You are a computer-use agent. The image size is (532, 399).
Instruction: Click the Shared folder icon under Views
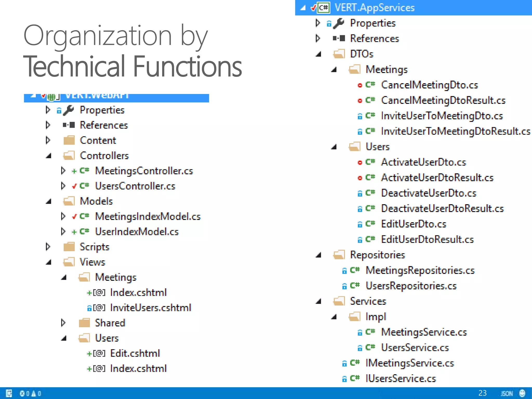pyautogui.click(x=84, y=323)
